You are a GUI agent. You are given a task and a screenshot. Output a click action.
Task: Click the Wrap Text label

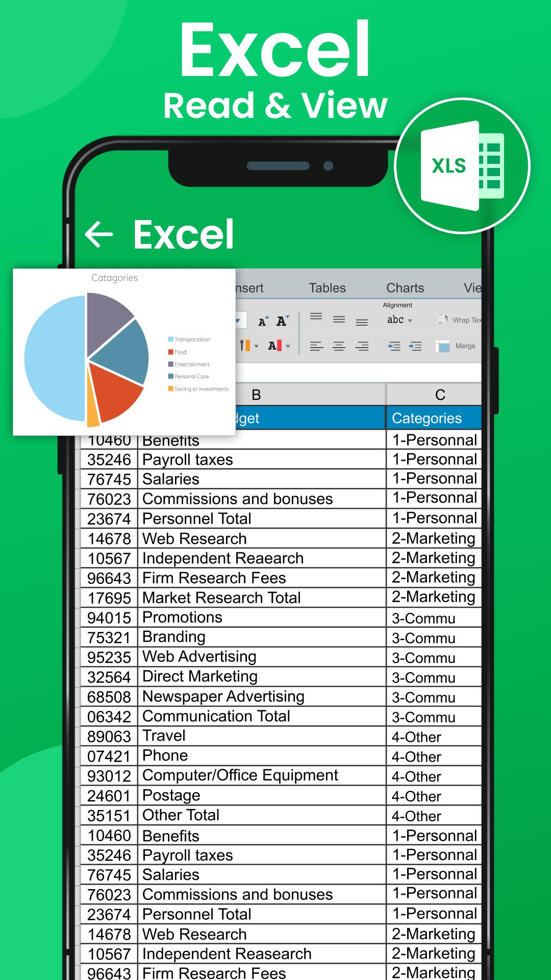click(x=467, y=320)
